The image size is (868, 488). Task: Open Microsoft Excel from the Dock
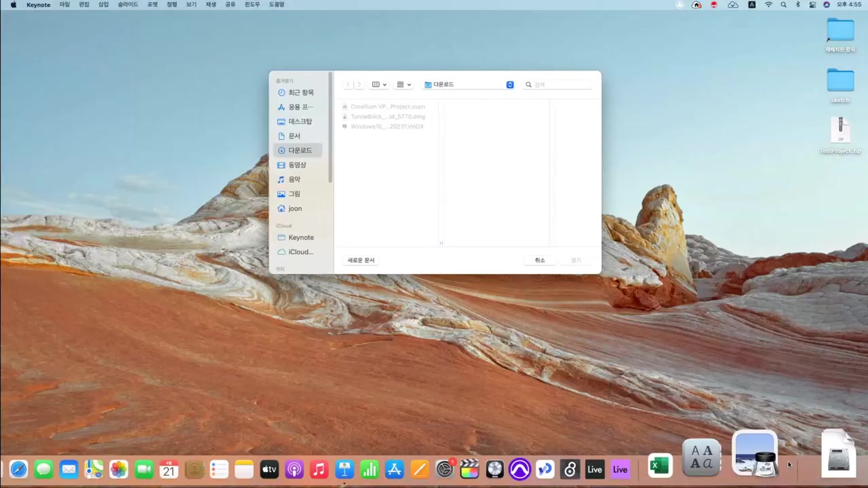click(660, 466)
